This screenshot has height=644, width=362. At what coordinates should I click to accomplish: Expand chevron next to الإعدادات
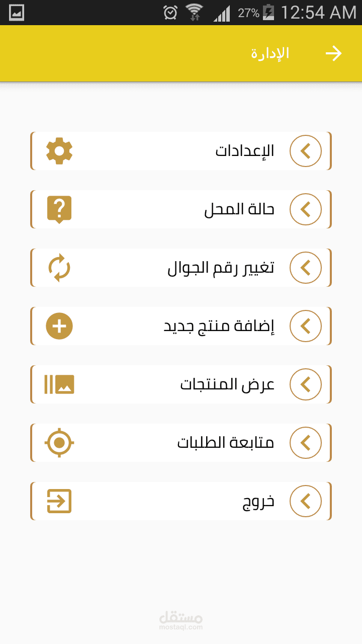(x=306, y=150)
